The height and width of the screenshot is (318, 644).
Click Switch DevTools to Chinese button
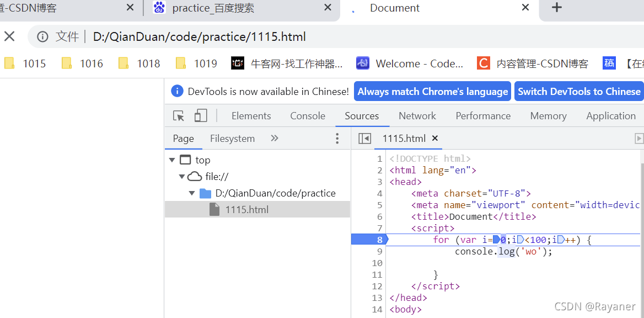(579, 91)
